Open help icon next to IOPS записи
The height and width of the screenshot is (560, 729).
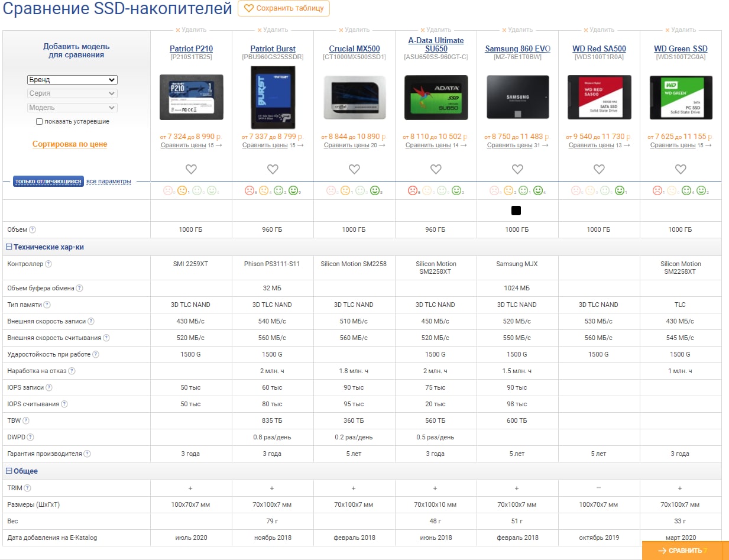49,388
